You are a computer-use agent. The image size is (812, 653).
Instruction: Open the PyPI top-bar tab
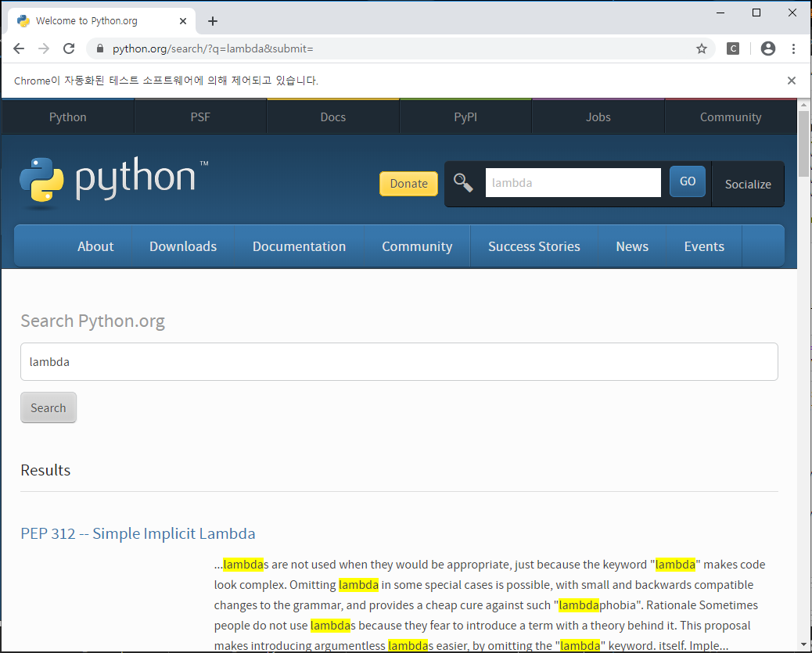tap(465, 117)
